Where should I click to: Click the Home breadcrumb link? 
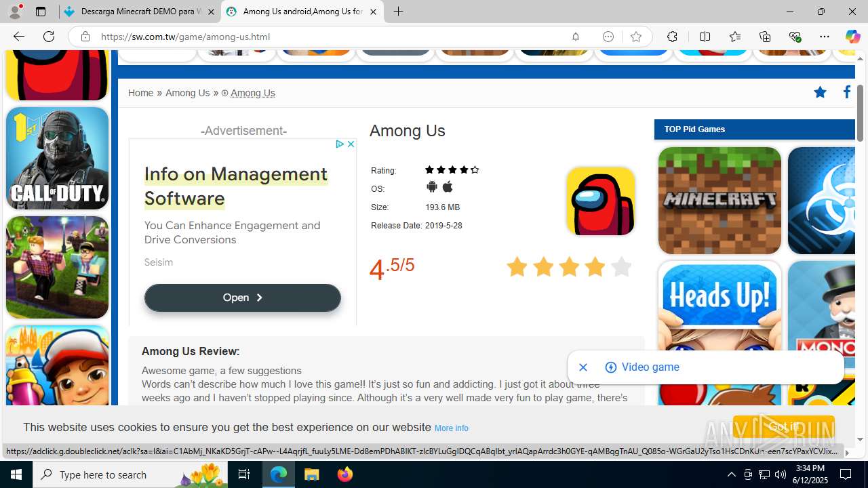141,93
